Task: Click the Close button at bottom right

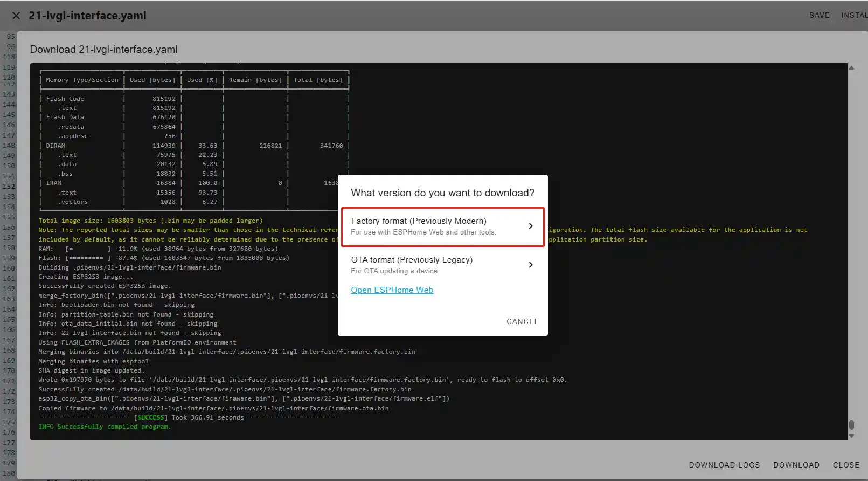Action: click(x=846, y=465)
